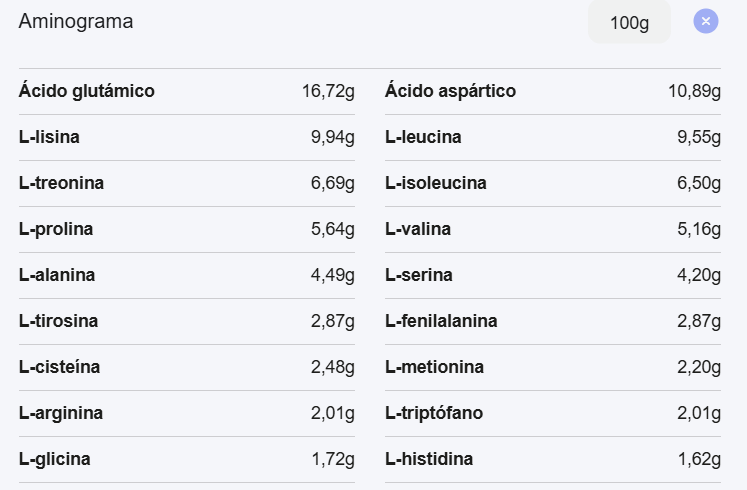Viewport: 747px width, 490px height.
Task: Click the L-lisina entry
Action: pyautogui.click(x=187, y=137)
